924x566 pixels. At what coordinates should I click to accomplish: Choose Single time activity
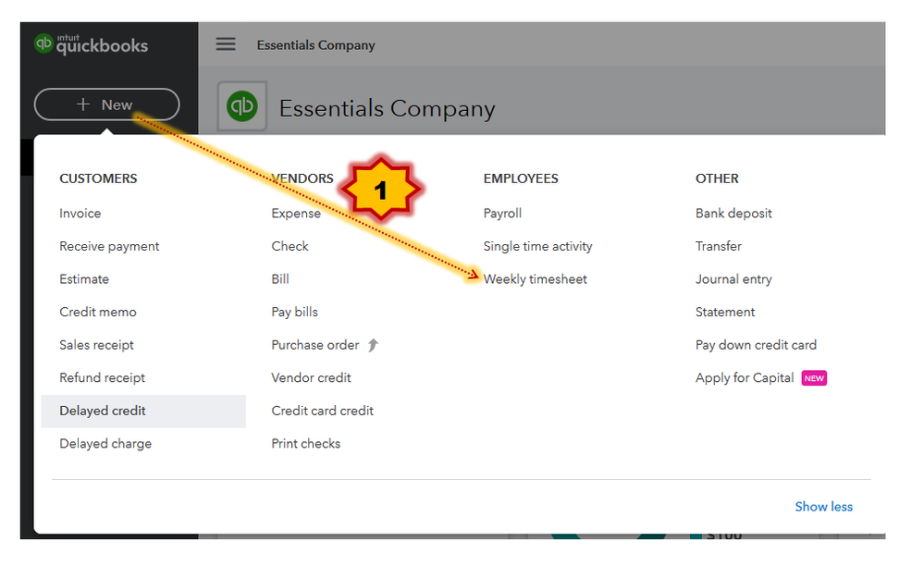click(x=537, y=246)
